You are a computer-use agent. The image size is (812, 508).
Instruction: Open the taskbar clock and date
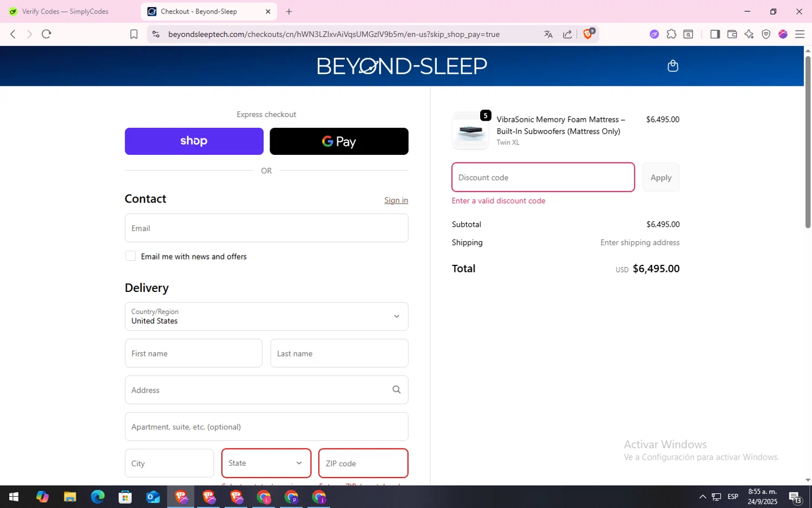point(762,497)
